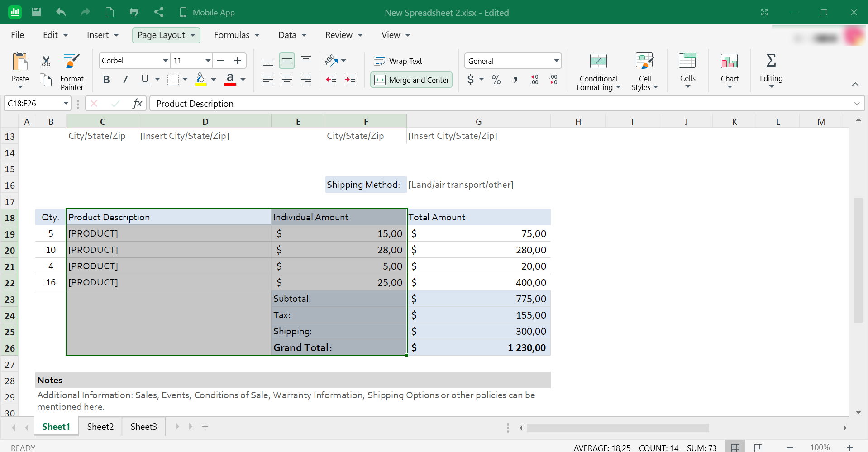
Task: Increase font size with plus button
Action: (238, 61)
